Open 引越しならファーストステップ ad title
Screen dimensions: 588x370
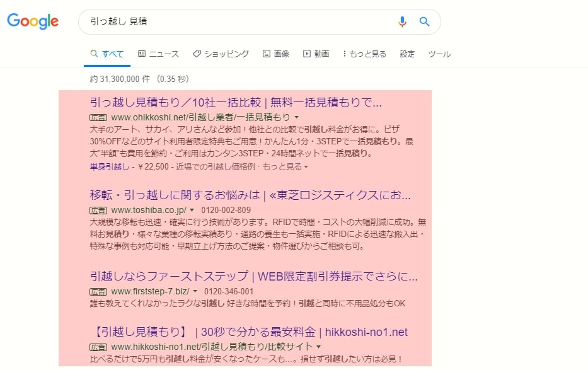(x=253, y=277)
